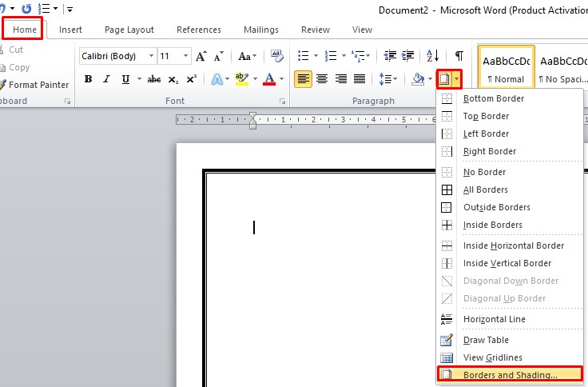Open the highlight color dropdown arrow
Viewport: 588px width, 387px height.
point(255,79)
